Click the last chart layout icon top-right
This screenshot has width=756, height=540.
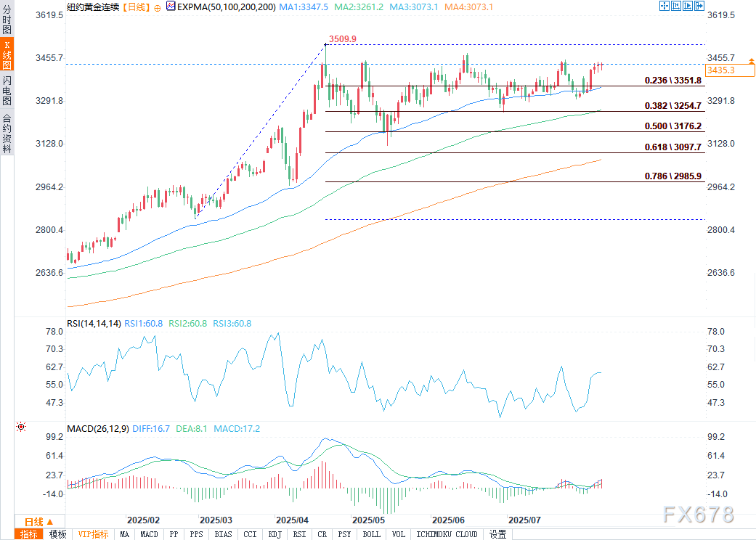click(701, 6)
